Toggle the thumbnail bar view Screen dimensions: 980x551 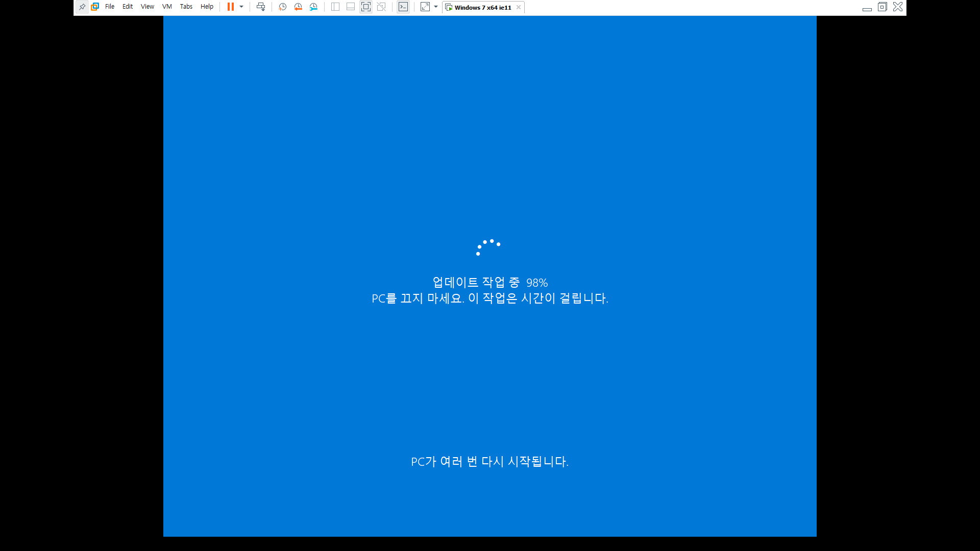click(351, 7)
